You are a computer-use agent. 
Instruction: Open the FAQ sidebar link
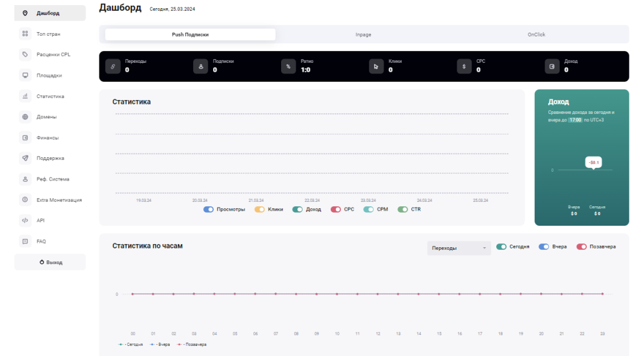(x=41, y=242)
